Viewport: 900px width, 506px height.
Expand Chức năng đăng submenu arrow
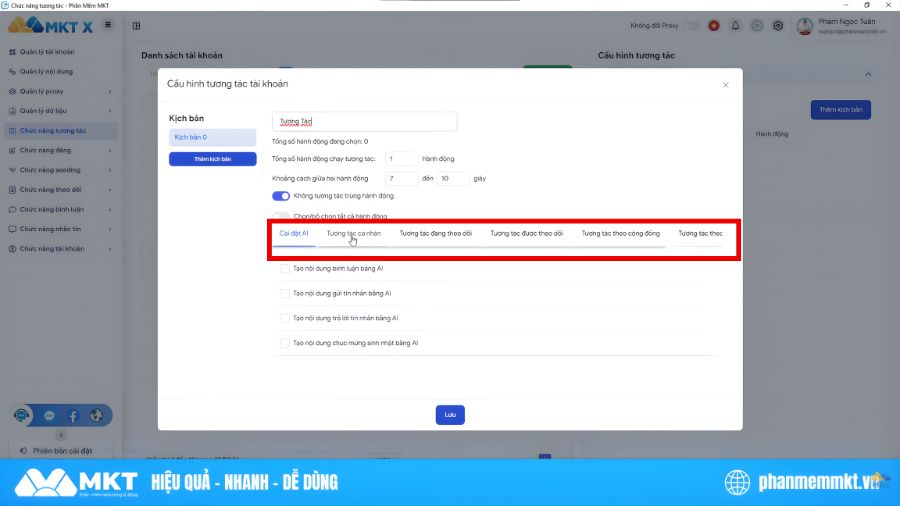[x=110, y=151]
